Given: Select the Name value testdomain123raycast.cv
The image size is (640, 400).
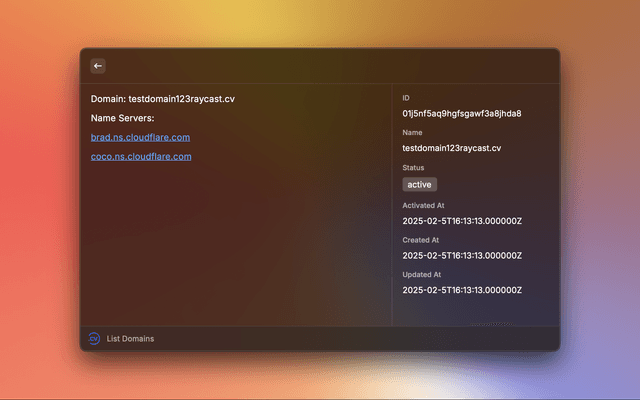Looking at the screenshot, I should [x=451, y=148].
